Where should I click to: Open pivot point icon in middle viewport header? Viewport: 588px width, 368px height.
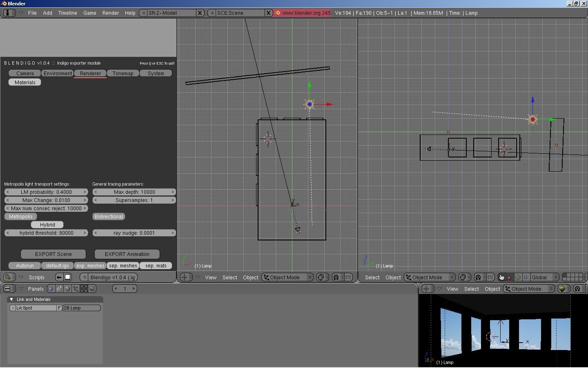coord(337,277)
